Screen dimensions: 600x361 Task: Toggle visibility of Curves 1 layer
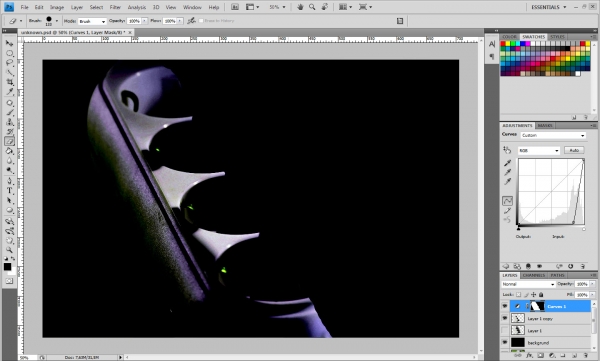point(505,306)
